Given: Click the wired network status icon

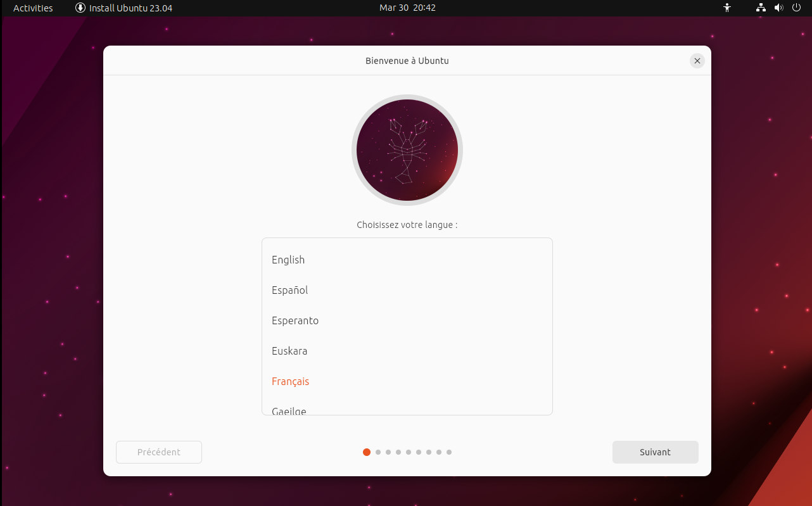Looking at the screenshot, I should [761, 8].
